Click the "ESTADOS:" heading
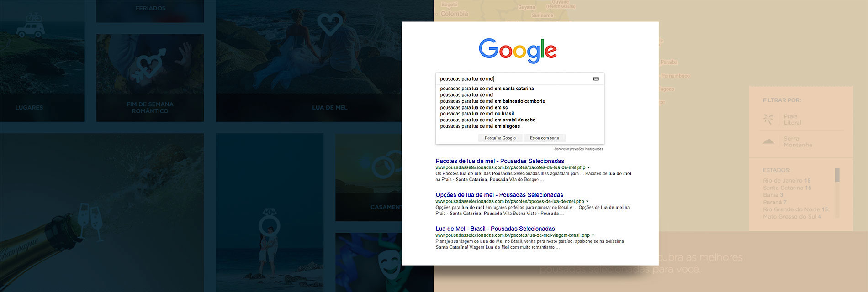 (x=776, y=170)
